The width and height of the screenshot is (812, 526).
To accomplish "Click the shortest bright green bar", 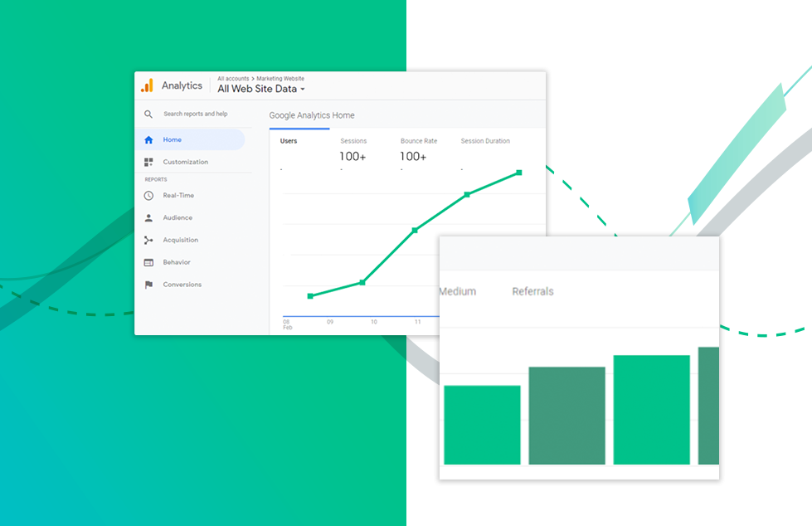I will click(482, 425).
